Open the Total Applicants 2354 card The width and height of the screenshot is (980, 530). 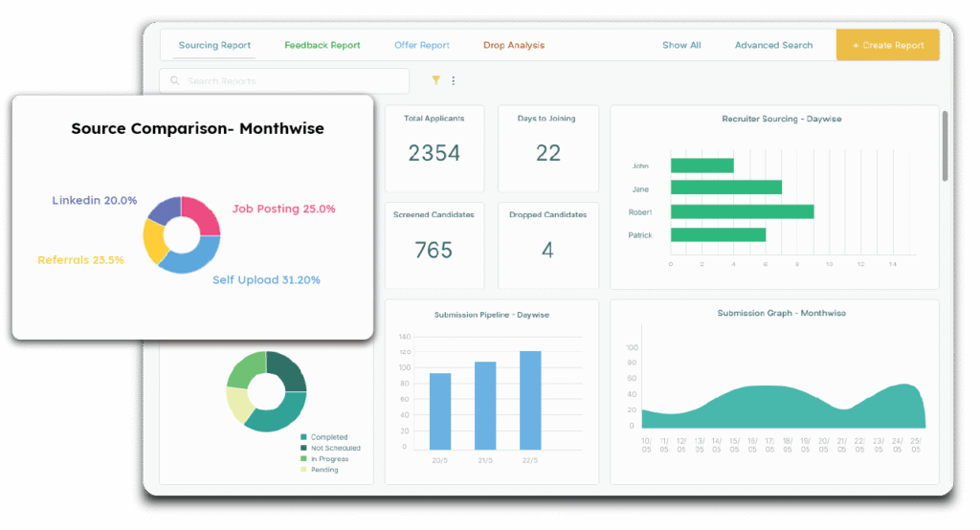coord(434,148)
